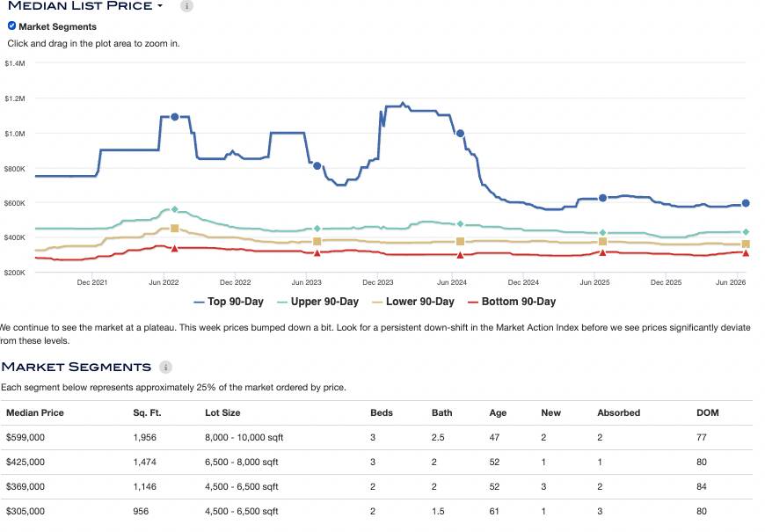Click the Top 90-Day circle marker at Jun 2023
The width and height of the screenshot is (765, 532).
tap(317, 166)
